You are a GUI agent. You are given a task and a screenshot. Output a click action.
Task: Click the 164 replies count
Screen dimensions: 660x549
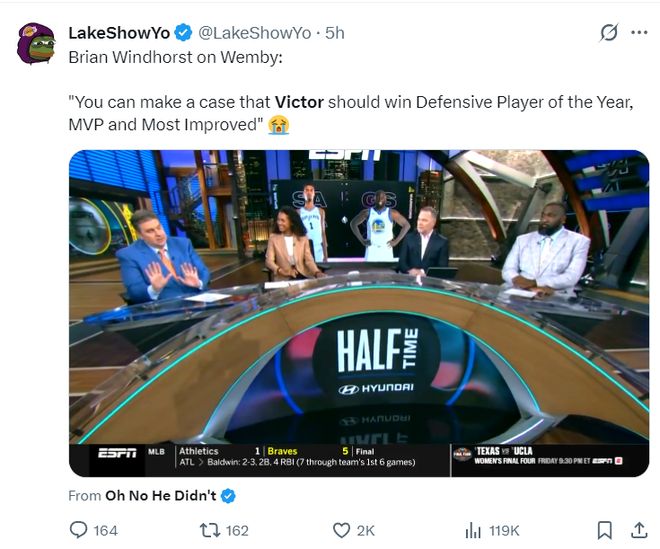coord(105,530)
